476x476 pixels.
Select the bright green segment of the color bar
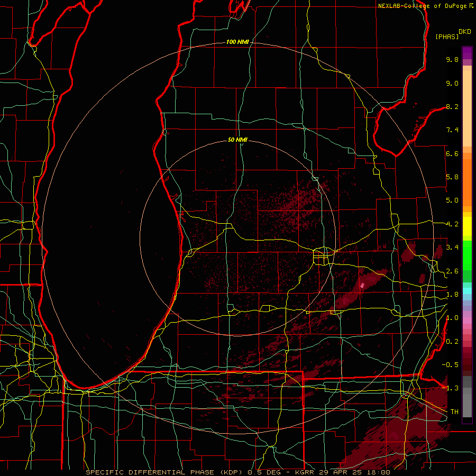pyautogui.click(x=467, y=255)
